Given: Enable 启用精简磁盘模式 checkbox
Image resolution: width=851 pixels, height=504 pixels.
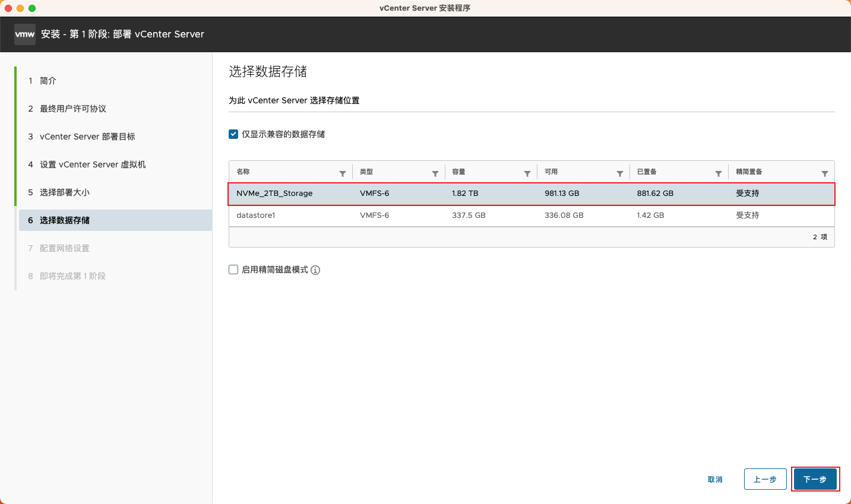Looking at the screenshot, I should (233, 270).
